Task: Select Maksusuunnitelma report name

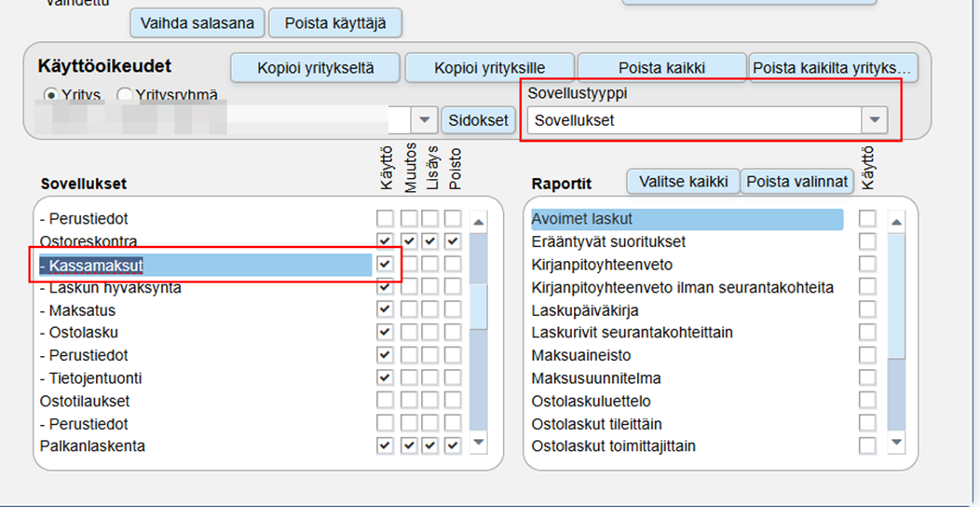Action: tap(596, 378)
